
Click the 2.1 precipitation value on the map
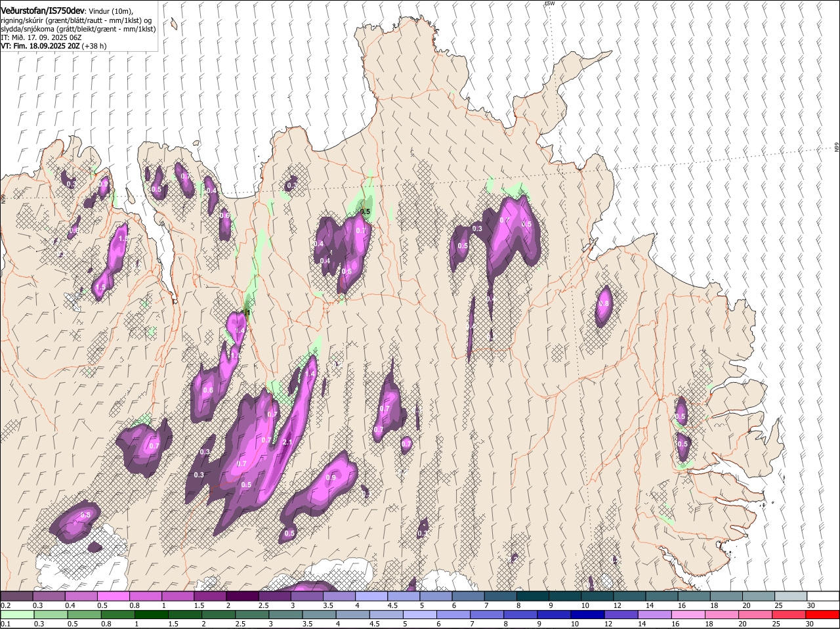[287, 443]
